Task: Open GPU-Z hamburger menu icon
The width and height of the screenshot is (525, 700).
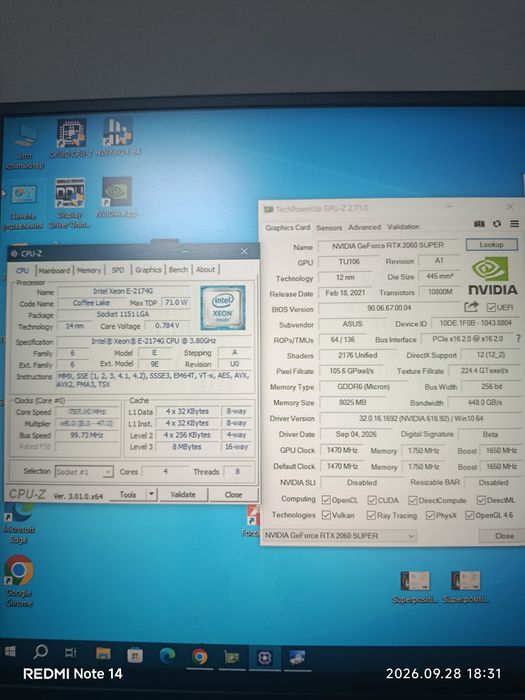Action: tap(514, 224)
